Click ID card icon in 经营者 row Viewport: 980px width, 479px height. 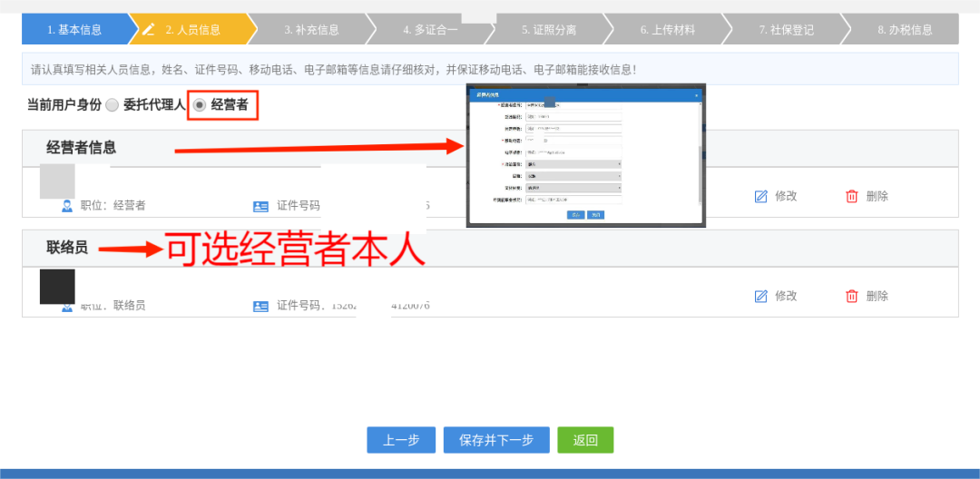coord(260,206)
